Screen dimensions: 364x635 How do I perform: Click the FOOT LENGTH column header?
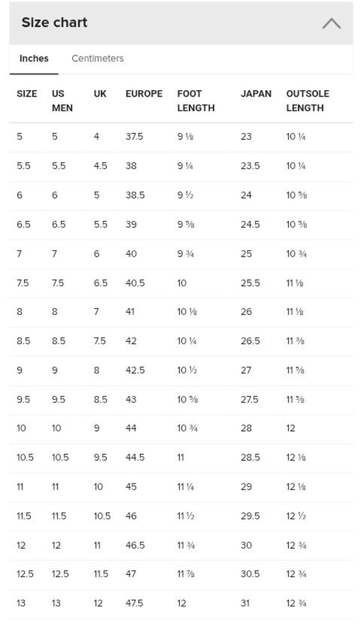(x=196, y=100)
